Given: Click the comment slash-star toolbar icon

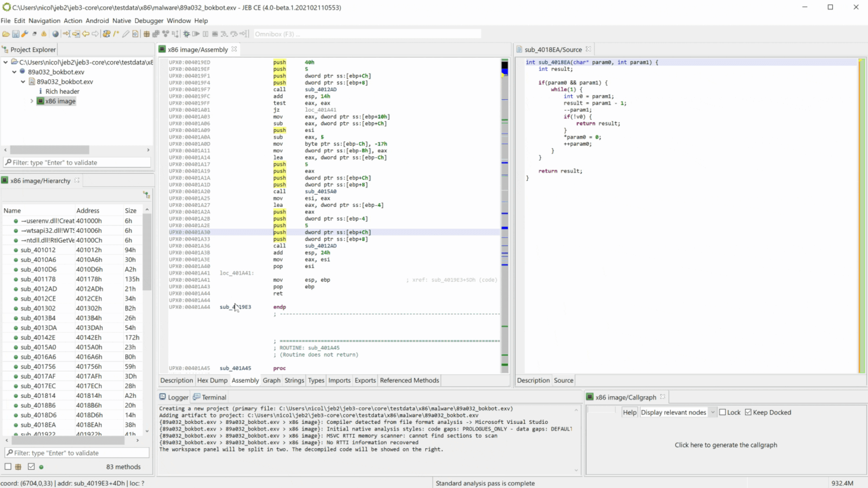Looking at the screenshot, I should click(116, 34).
